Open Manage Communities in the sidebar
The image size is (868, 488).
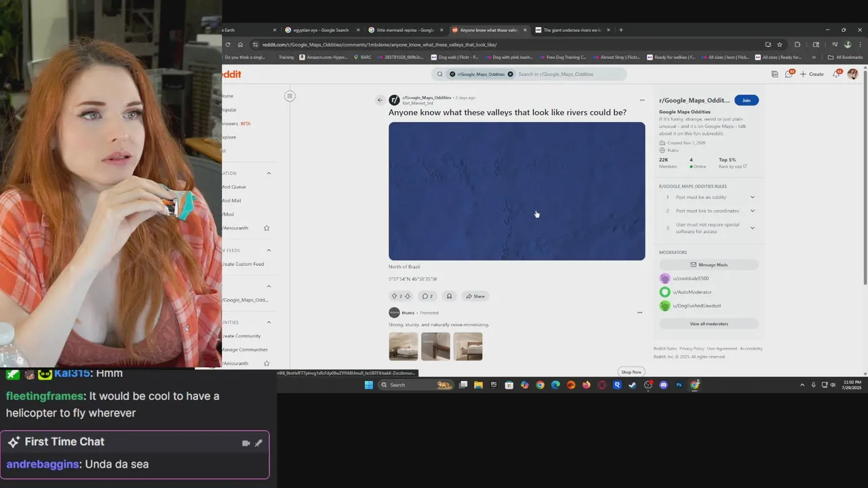pos(245,350)
